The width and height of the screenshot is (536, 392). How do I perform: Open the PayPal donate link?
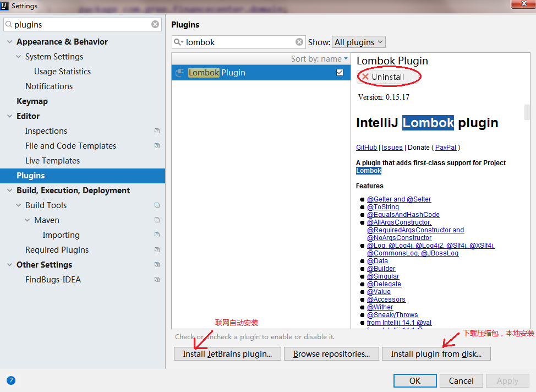point(445,148)
